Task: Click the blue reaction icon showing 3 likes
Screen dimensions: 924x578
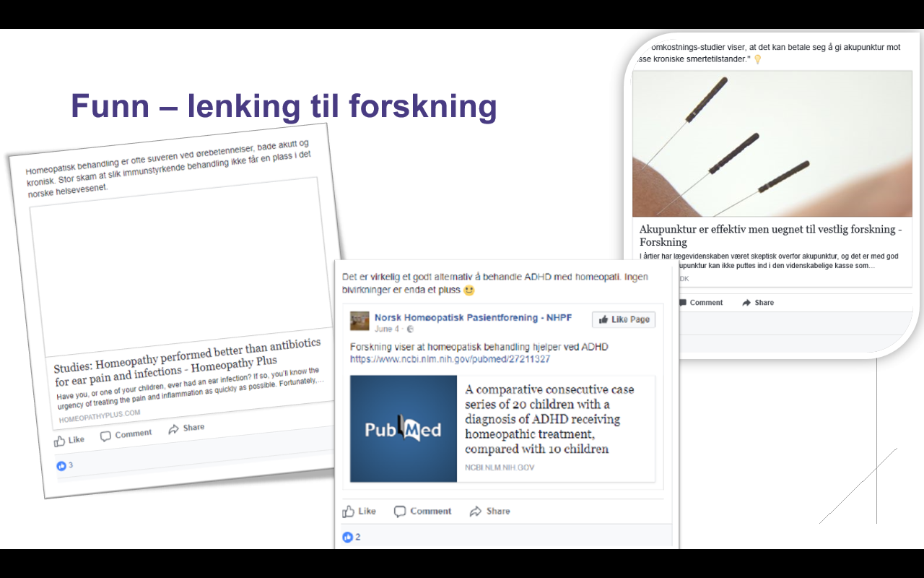Action: pyautogui.click(x=61, y=466)
